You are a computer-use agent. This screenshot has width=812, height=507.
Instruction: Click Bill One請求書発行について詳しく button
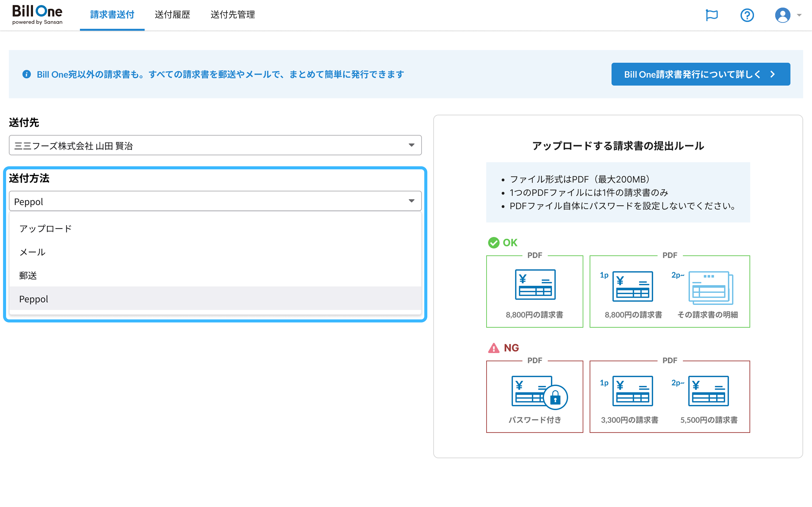pos(700,74)
